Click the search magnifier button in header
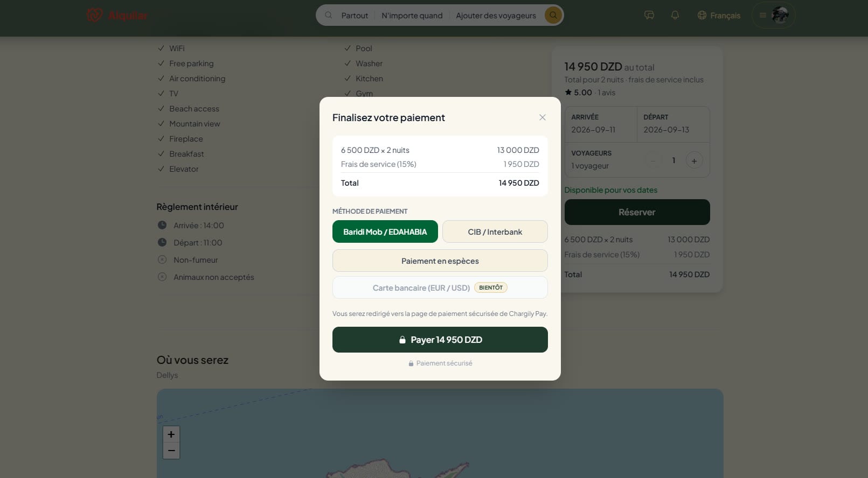The image size is (868, 478). pyautogui.click(x=553, y=15)
